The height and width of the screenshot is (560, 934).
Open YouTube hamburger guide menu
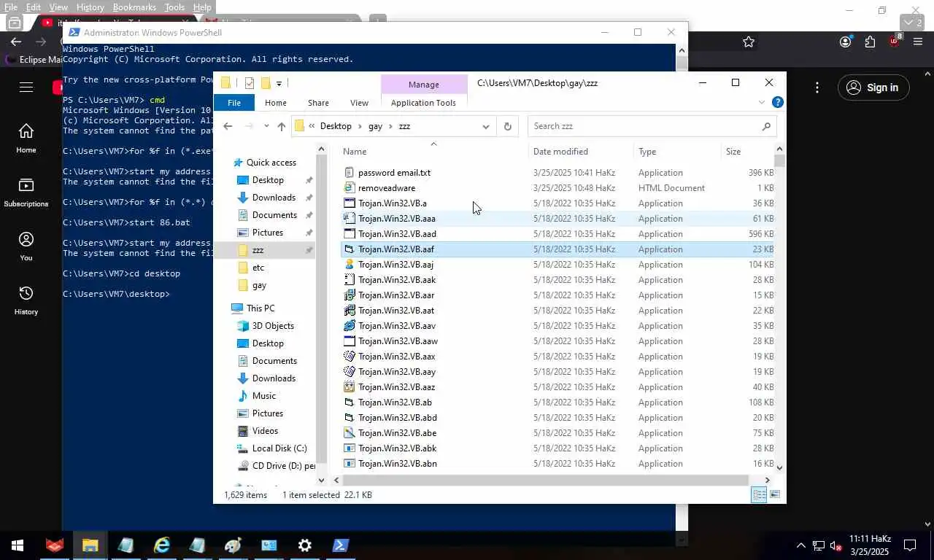pyautogui.click(x=26, y=87)
